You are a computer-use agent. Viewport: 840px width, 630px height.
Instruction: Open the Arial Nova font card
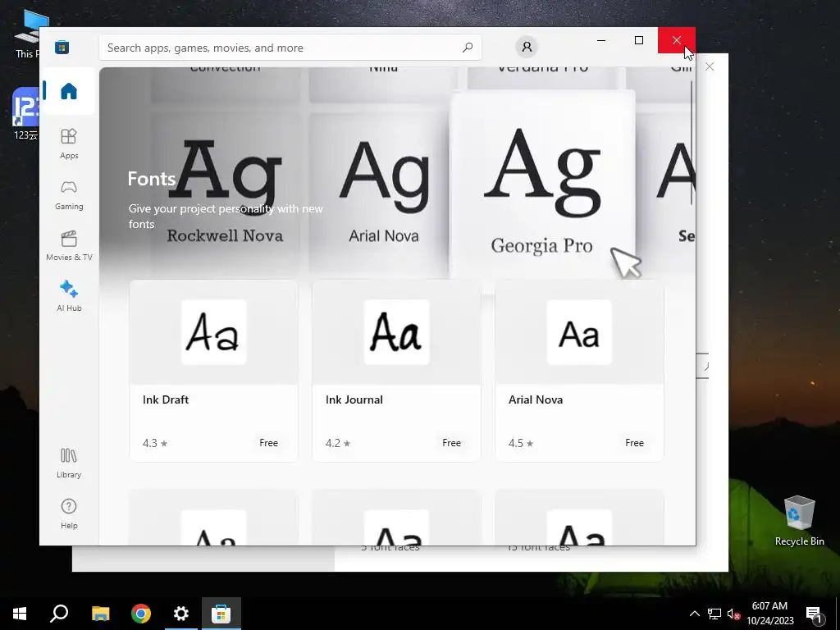580,371
